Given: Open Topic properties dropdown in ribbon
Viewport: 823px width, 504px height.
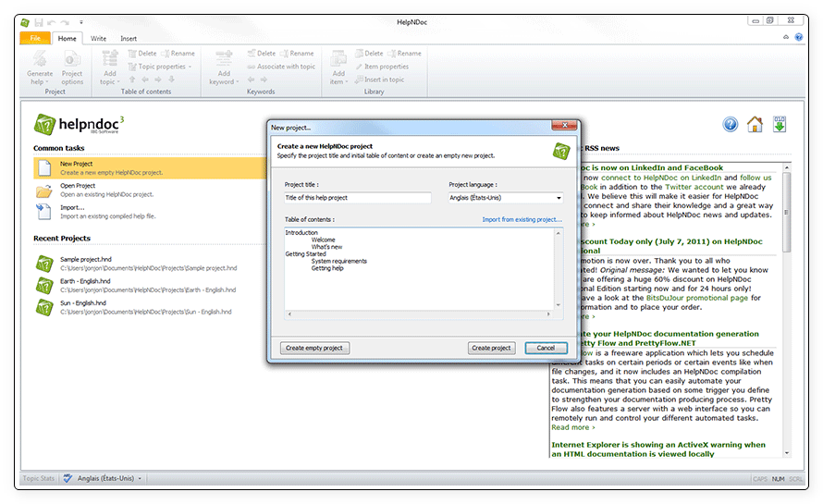Looking at the screenshot, I should (x=160, y=67).
